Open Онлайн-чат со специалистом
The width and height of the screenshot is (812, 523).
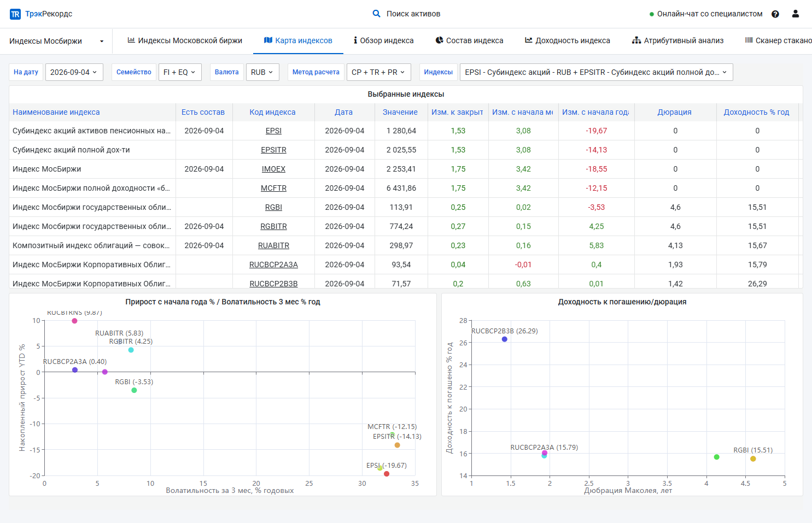710,14
